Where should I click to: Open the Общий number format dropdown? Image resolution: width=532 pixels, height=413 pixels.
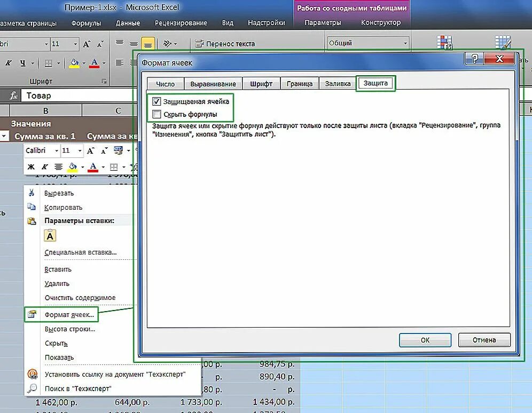point(405,43)
